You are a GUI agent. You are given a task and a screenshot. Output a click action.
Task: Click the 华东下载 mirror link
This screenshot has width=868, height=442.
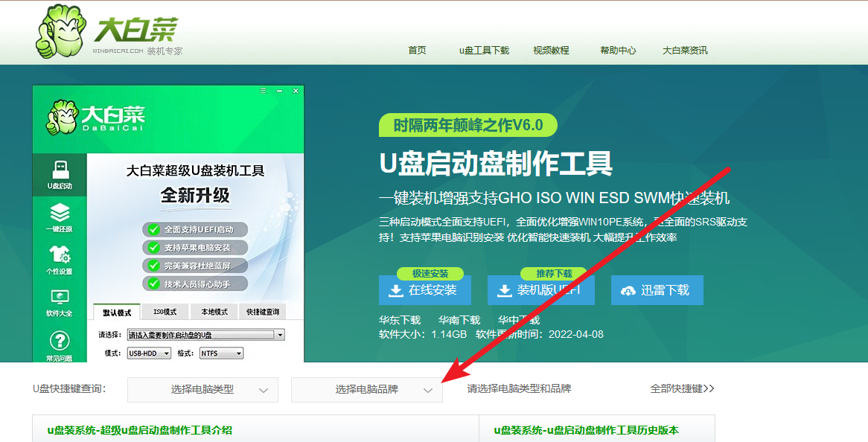(400, 320)
